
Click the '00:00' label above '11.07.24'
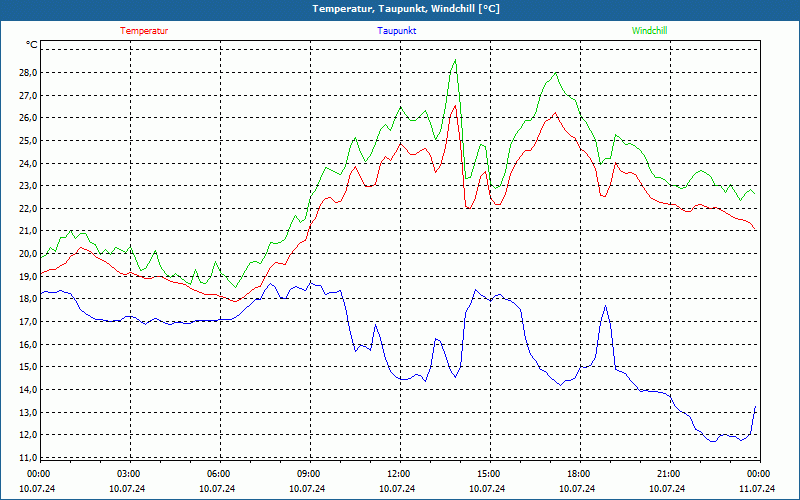pos(758,474)
